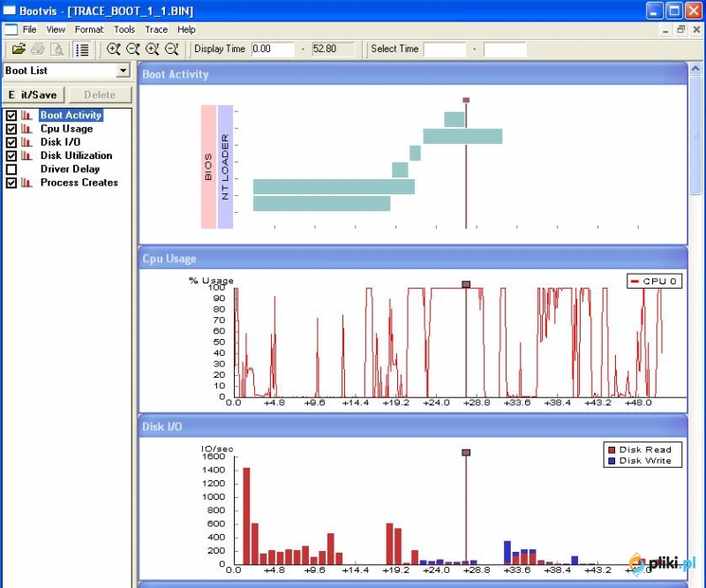Viewport: 706px width, 588px height.
Task: Click the Disk I/O panel header
Action: [x=412, y=426]
